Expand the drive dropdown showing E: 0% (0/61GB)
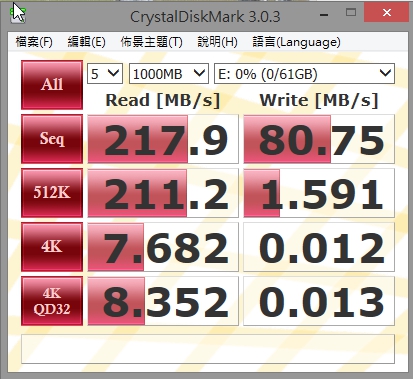413x379 pixels. point(304,73)
